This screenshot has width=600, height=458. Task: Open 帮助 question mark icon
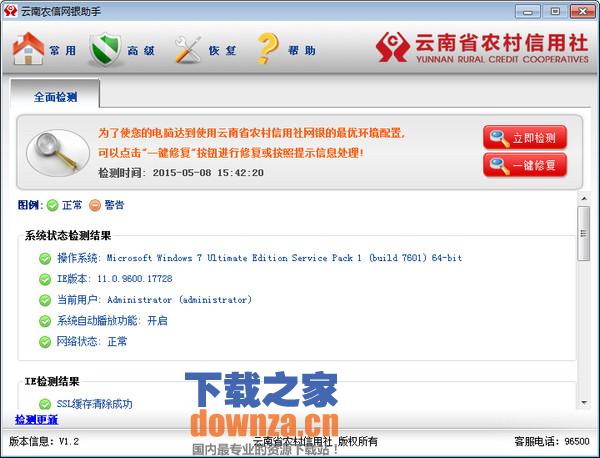point(268,48)
